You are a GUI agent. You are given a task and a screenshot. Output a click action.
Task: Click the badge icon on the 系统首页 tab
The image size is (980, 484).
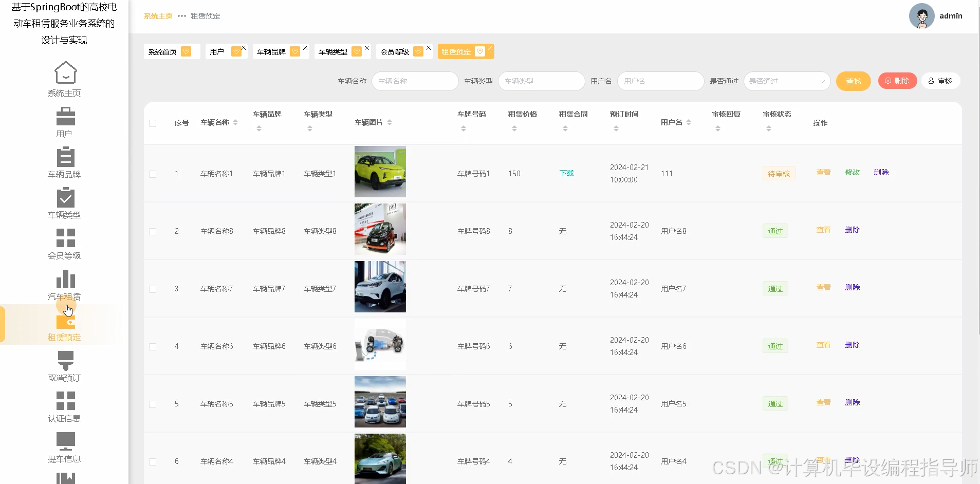point(186,51)
